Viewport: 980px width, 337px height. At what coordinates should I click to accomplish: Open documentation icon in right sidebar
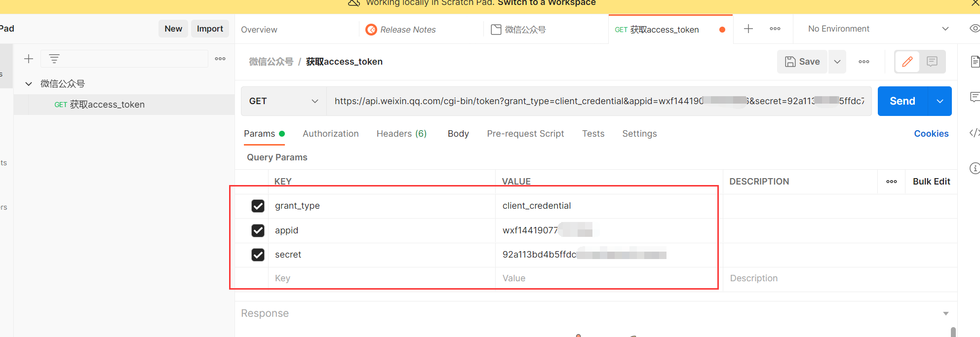coord(975,62)
